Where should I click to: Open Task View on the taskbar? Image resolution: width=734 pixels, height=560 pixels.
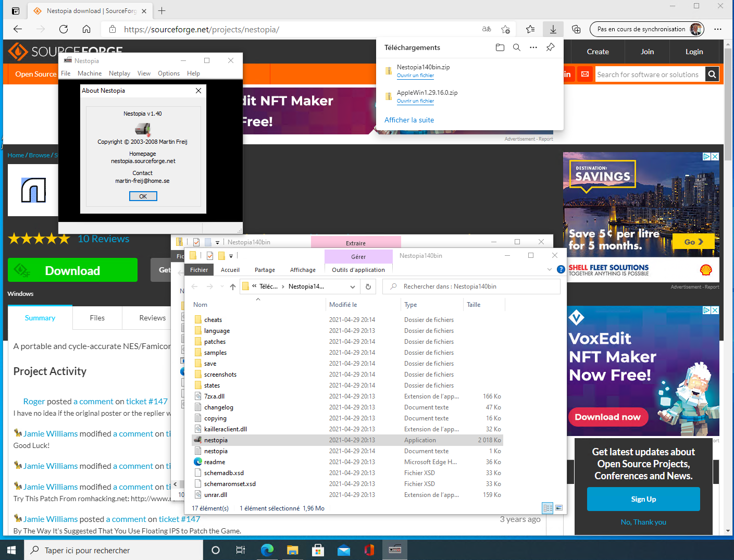(x=241, y=550)
